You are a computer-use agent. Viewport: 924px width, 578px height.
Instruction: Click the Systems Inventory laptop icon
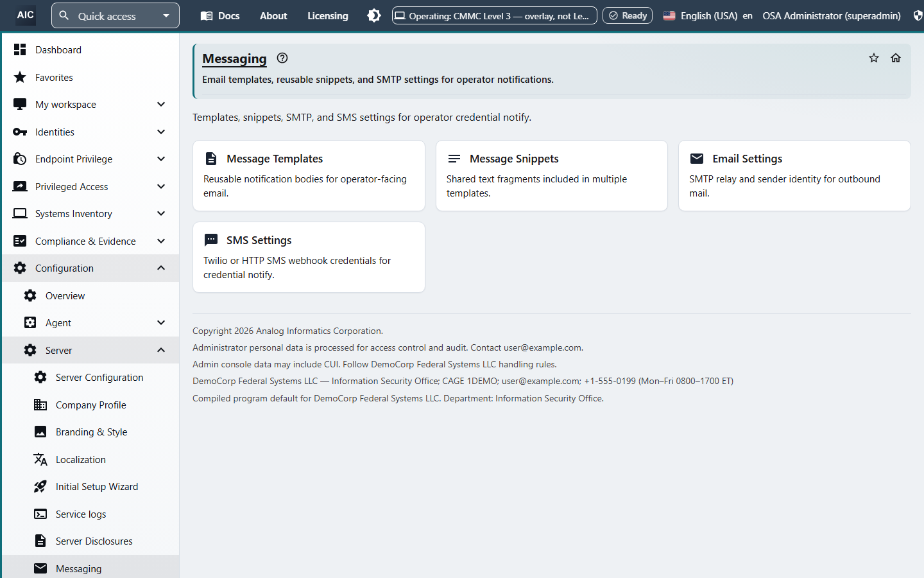pyautogui.click(x=20, y=213)
